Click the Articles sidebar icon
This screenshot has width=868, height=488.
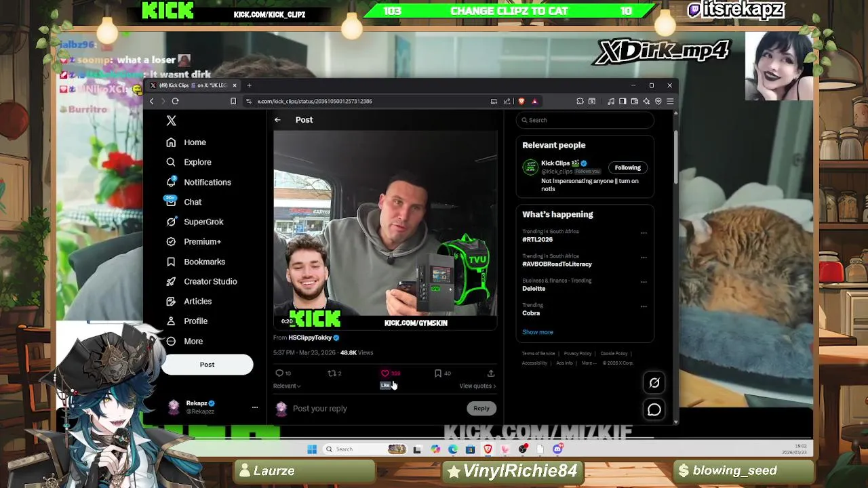171,301
